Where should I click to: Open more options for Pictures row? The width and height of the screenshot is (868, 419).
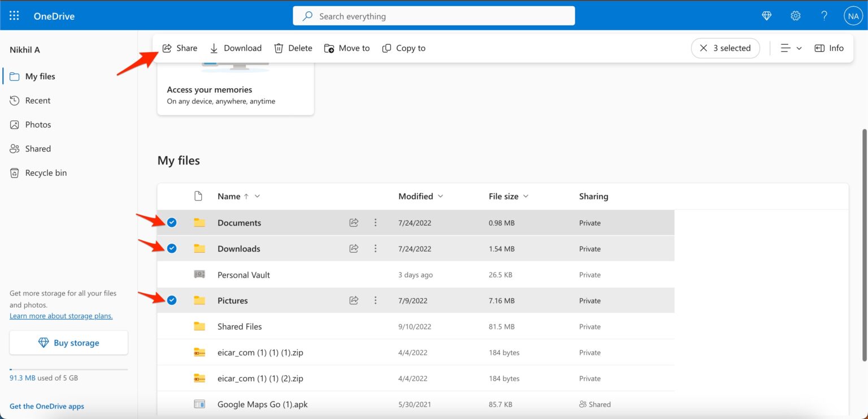coord(375,300)
